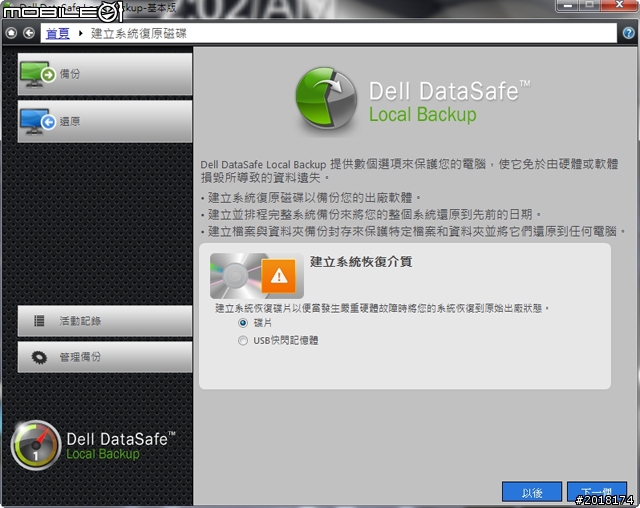640x508 pixels.
Task: Select the 碟片 disc radio option
Action: pyautogui.click(x=243, y=323)
